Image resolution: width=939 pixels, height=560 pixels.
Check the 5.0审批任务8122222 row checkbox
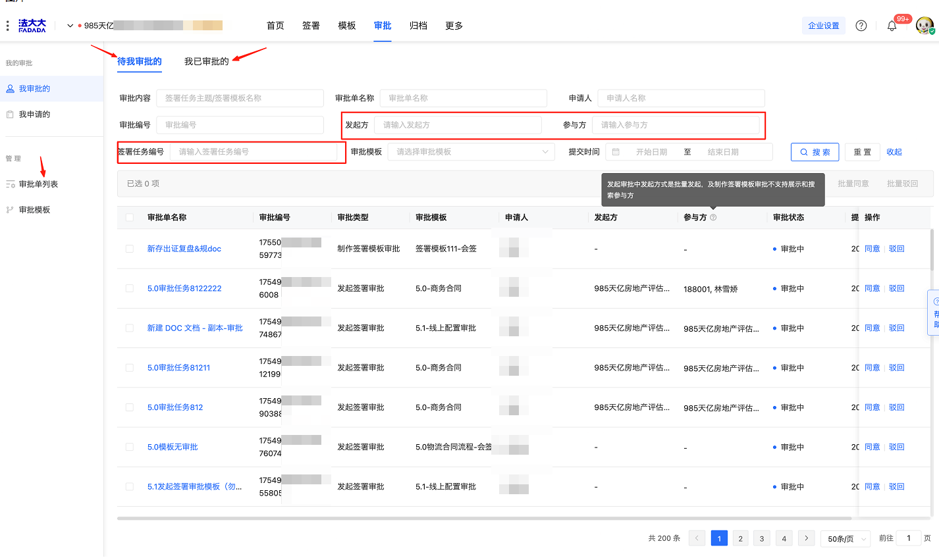tap(130, 288)
